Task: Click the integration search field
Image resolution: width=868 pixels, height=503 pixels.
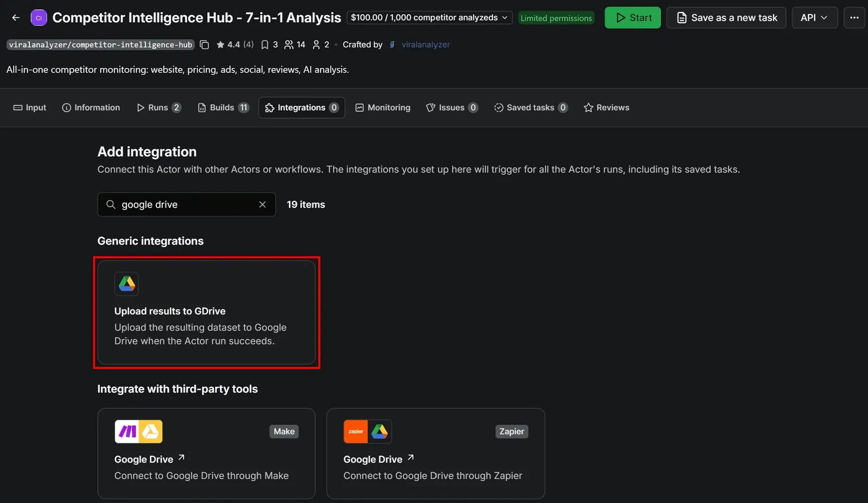Action: click(x=187, y=205)
